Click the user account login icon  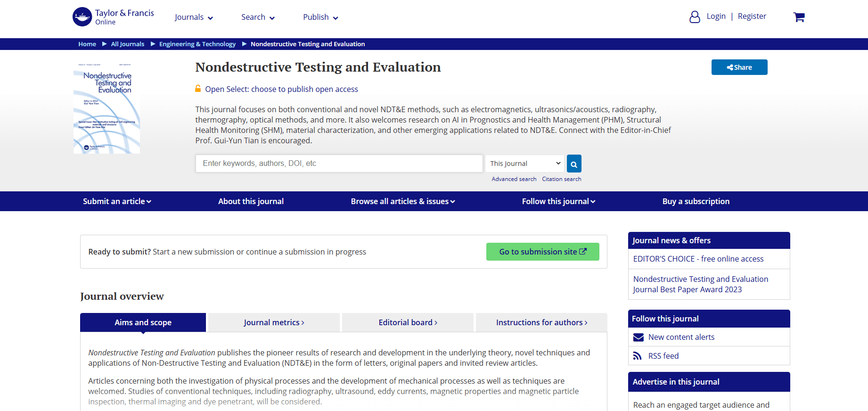coord(695,17)
